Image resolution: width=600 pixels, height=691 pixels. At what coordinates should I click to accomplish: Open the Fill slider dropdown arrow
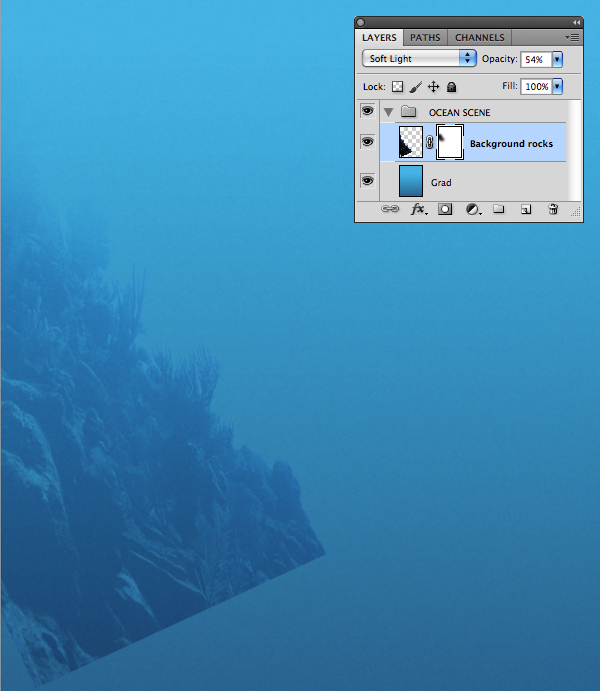point(557,86)
